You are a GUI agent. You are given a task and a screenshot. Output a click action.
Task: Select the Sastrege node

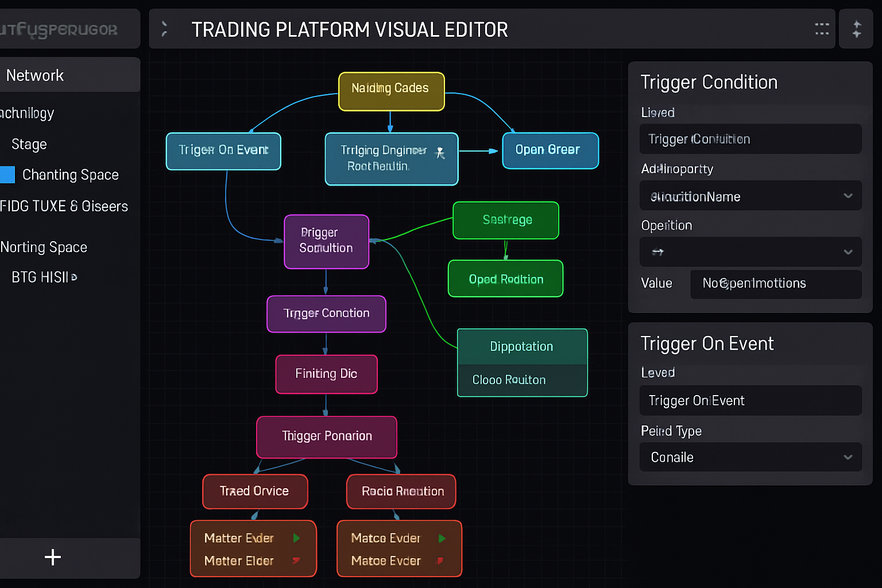[x=505, y=220]
